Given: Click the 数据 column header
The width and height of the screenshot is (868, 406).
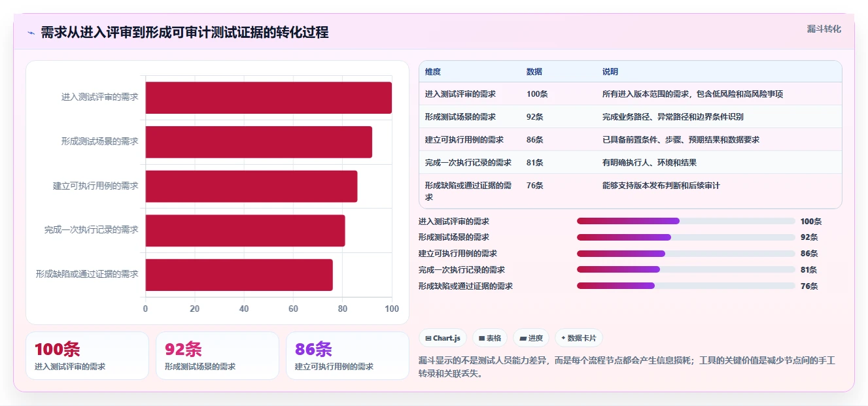Looking at the screenshot, I should pos(534,72).
